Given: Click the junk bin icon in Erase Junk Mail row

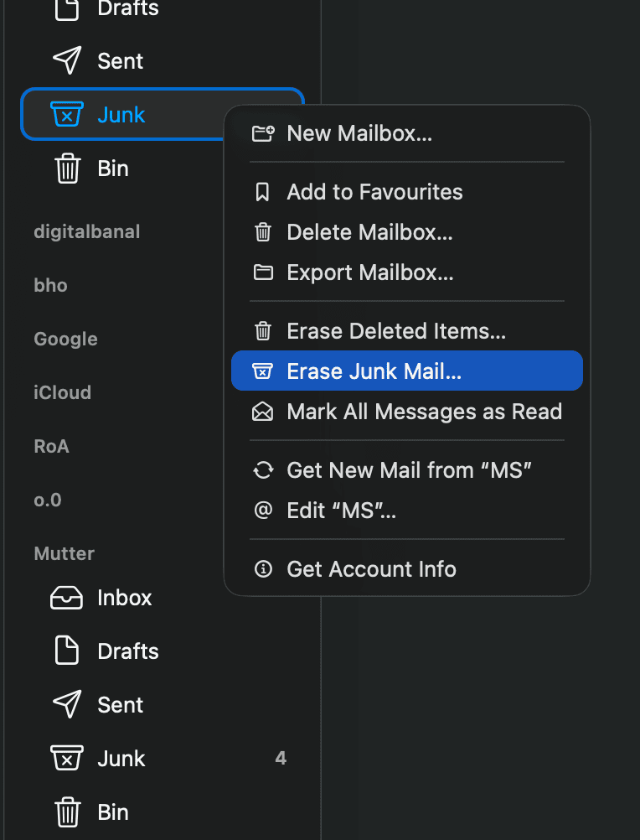Looking at the screenshot, I should click(x=263, y=371).
